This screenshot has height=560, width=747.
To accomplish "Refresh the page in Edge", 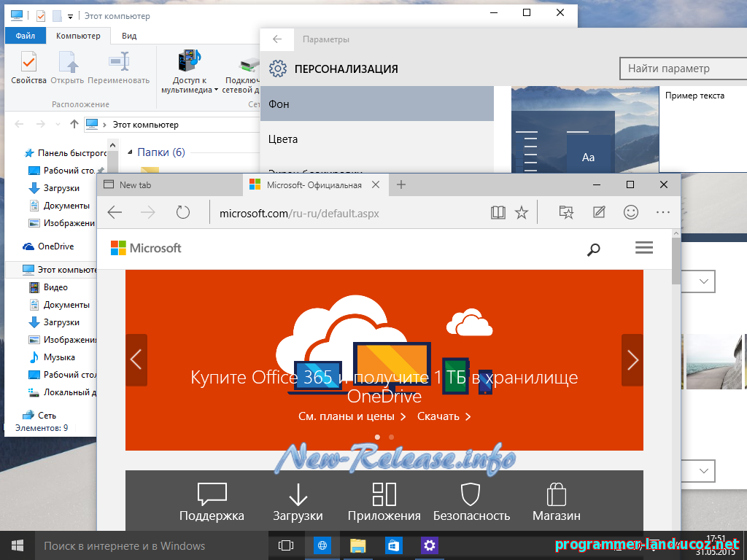I will (183, 212).
